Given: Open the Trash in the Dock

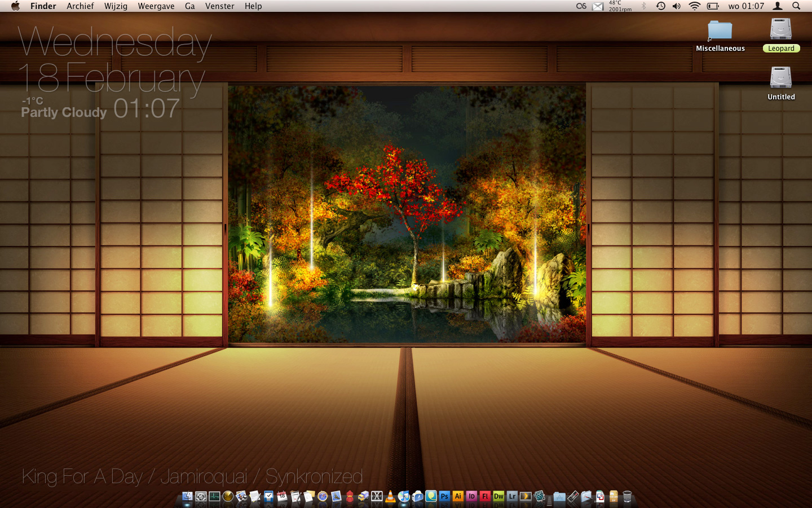Looking at the screenshot, I should point(627,497).
